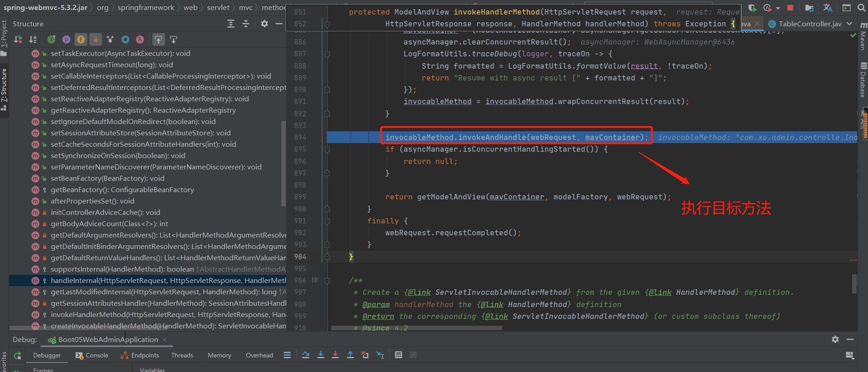
Task: Click the group-by-hierarchy fork icon in Structure toolbar
Action: point(110,40)
